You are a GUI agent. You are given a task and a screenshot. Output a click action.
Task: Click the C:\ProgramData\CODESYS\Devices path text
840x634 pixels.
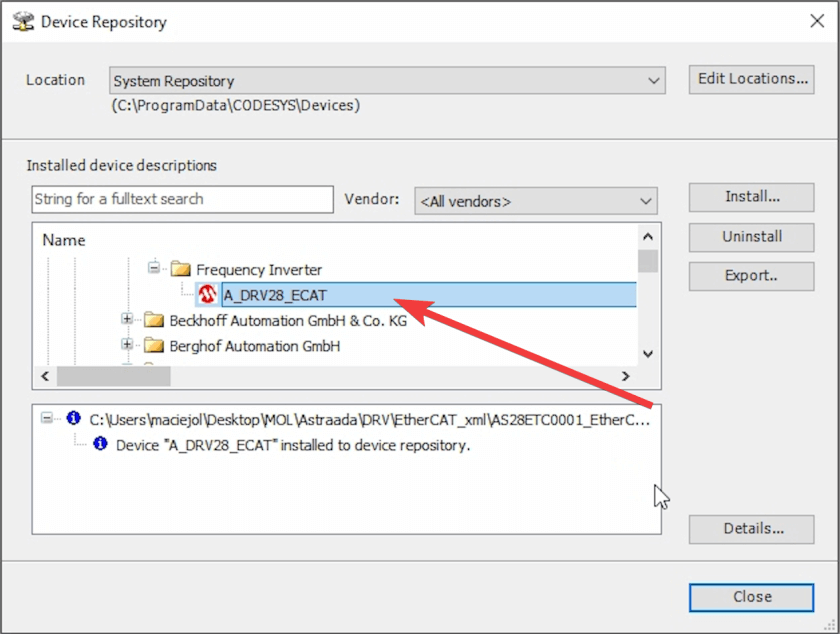pyautogui.click(x=236, y=105)
